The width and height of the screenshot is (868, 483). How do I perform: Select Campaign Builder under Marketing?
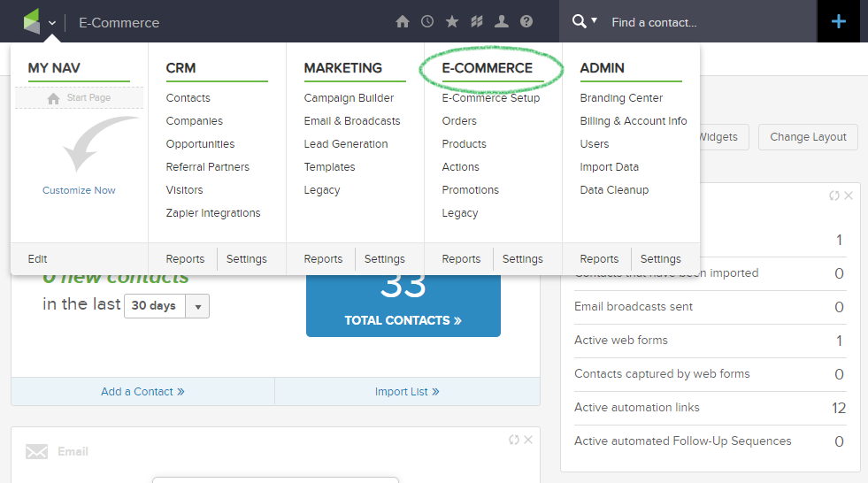pos(349,98)
